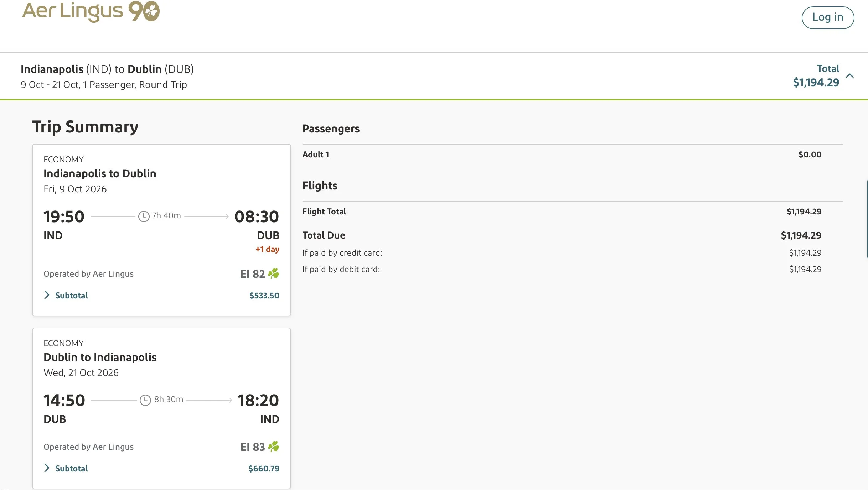This screenshot has height=490, width=868.
Task: Click the Adult 1 passenger row
Action: (562, 155)
